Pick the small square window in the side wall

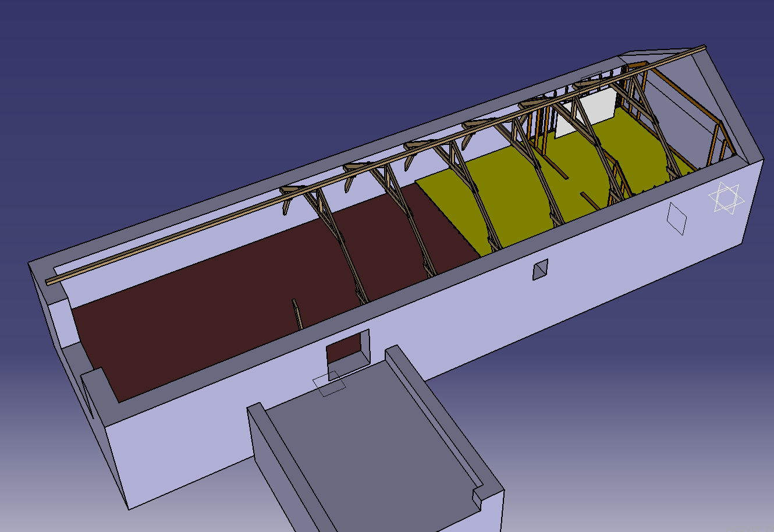(x=540, y=269)
